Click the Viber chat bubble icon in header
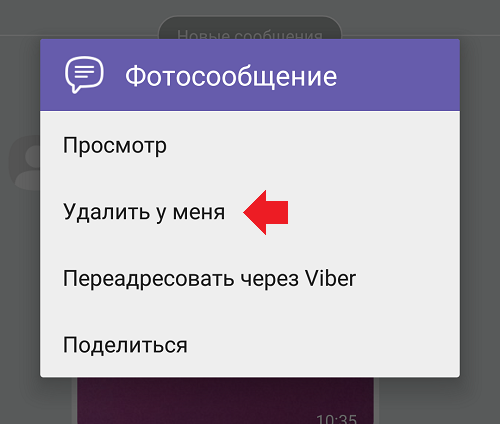This screenshot has height=424, width=500. pos(84,75)
